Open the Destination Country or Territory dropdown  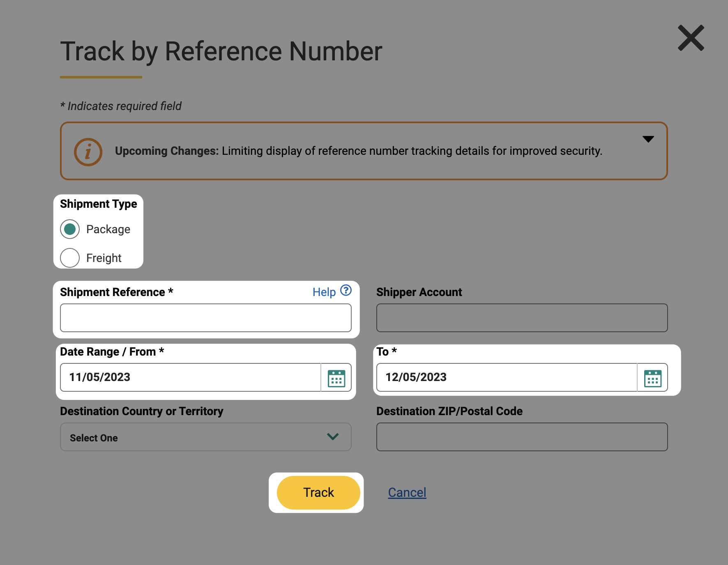(205, 437)
